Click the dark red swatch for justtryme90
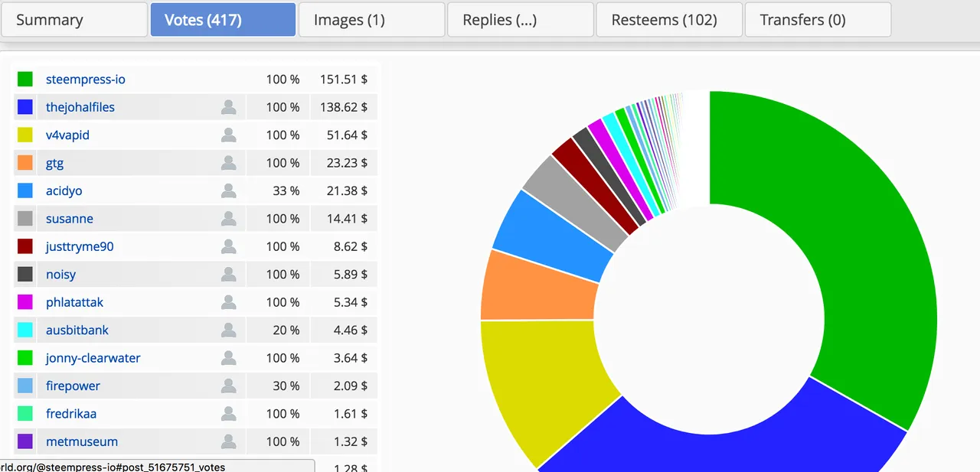 (24, 247)
